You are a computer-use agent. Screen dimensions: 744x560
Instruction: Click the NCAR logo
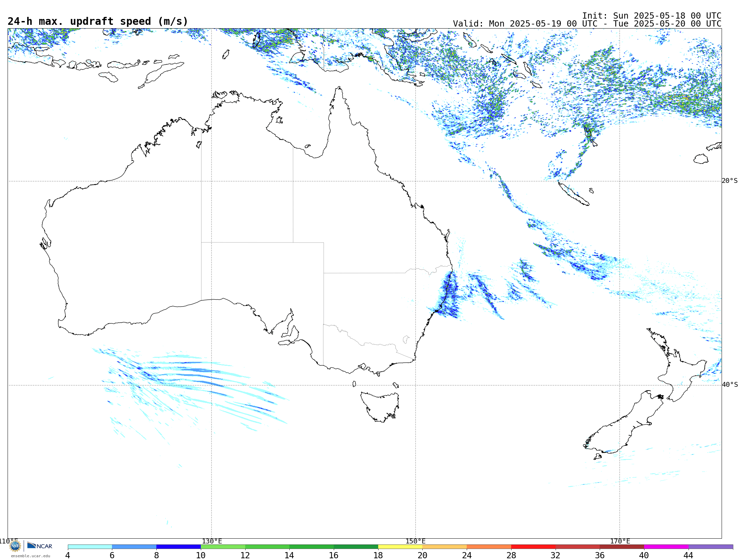40,546
